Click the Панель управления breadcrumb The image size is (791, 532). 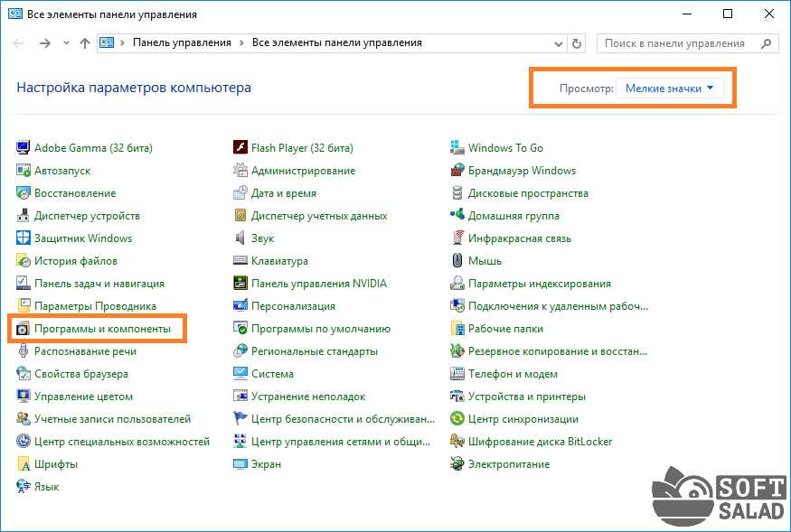coord(182,42)
